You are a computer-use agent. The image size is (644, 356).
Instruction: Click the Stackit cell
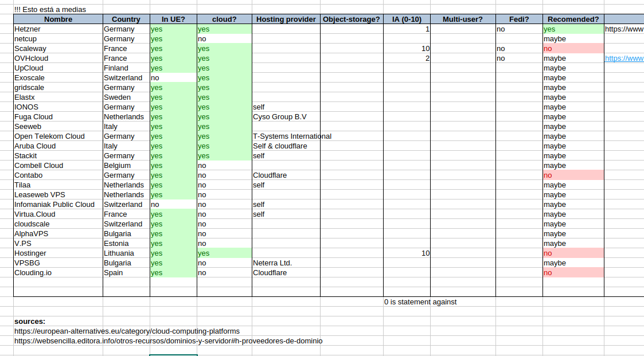pyautogui.click(x=58, y=156)
